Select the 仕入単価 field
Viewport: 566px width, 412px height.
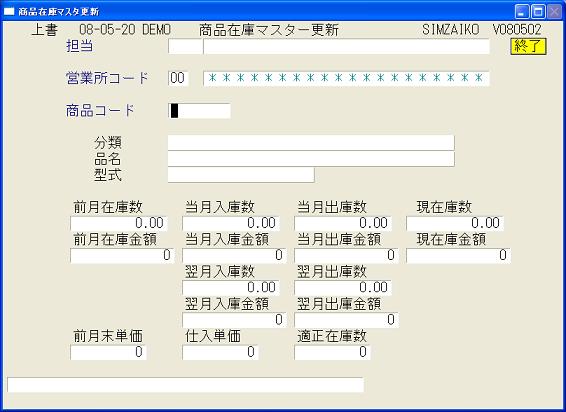220,352
